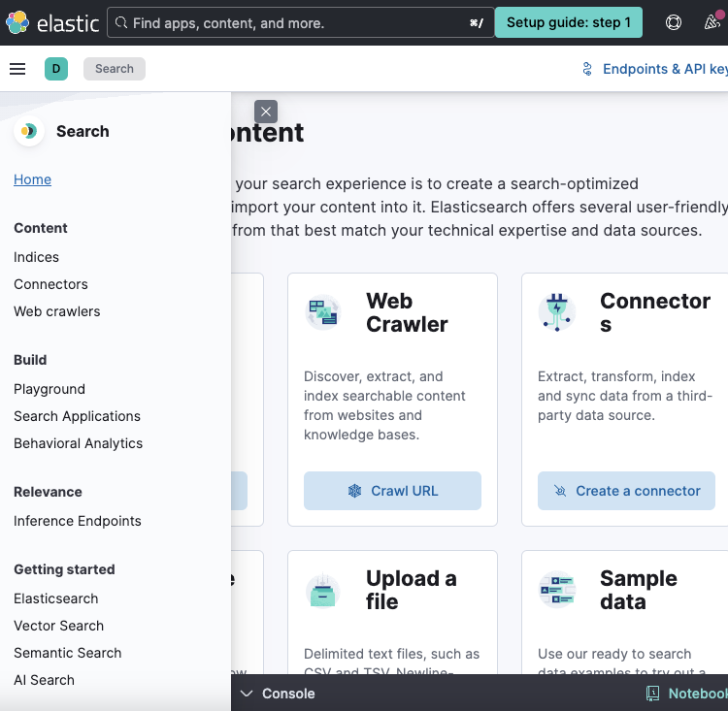Click the magnifier icon in search bar
728x711 pixels.
[x=121, y=22]
